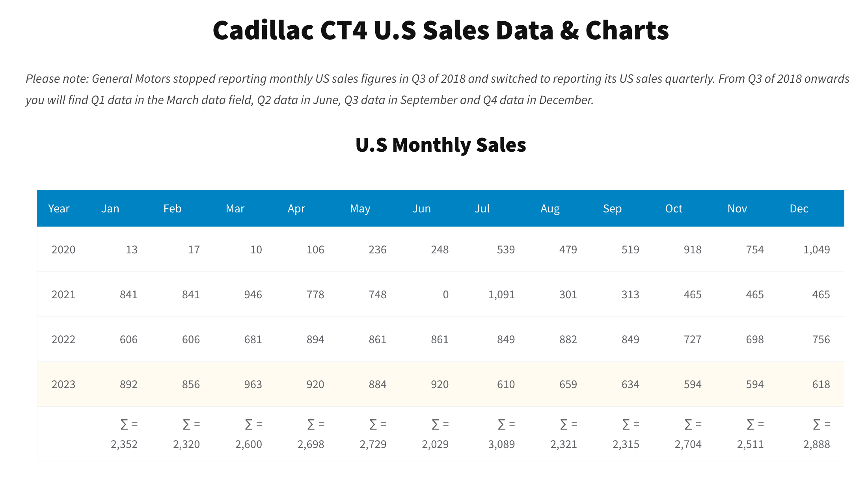This screenshot has width=868, height=491.
Task: Select the 963 March 2023 sales cell
Action: pyautogui.click(x=253, y=384)
